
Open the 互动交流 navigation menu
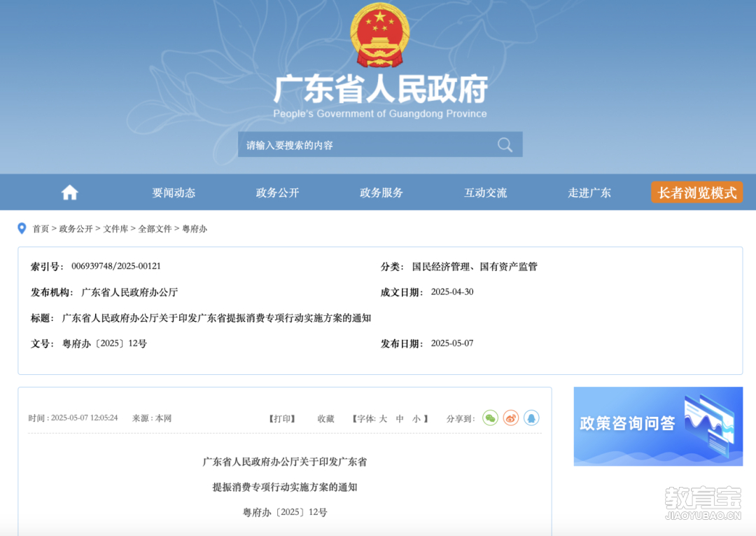[485, 193]
